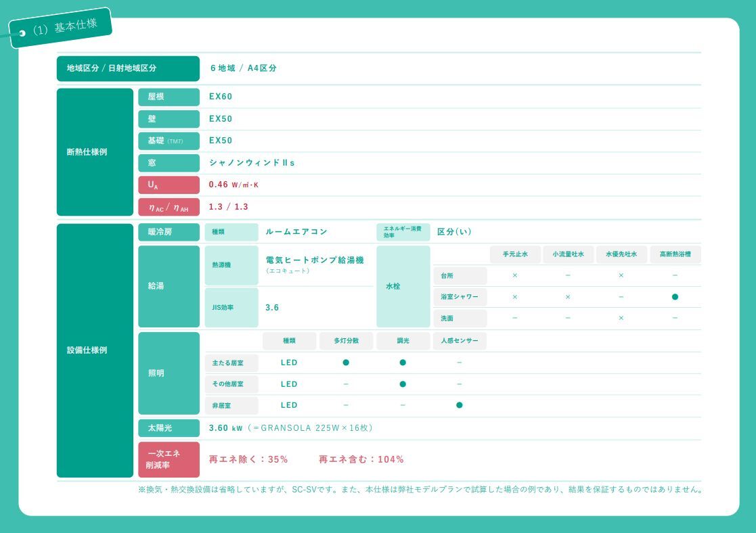
Task: Click the 基礎 (TM7) row label
Action: (x=169, y=141)
